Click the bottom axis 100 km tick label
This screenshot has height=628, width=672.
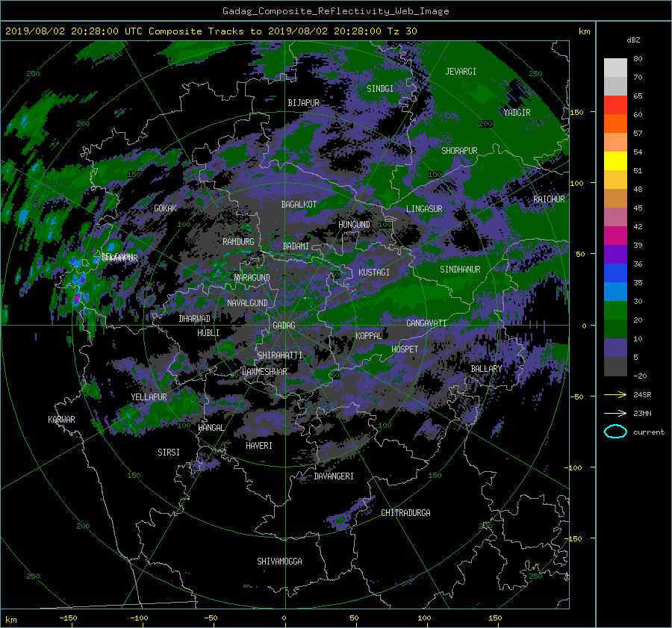[x=424, y=618]
